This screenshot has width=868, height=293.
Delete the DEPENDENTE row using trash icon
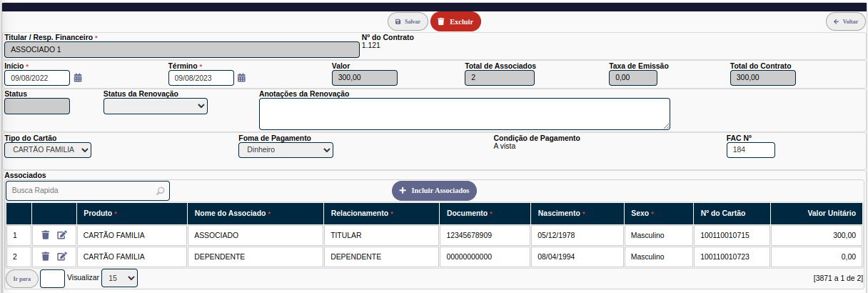46,257
